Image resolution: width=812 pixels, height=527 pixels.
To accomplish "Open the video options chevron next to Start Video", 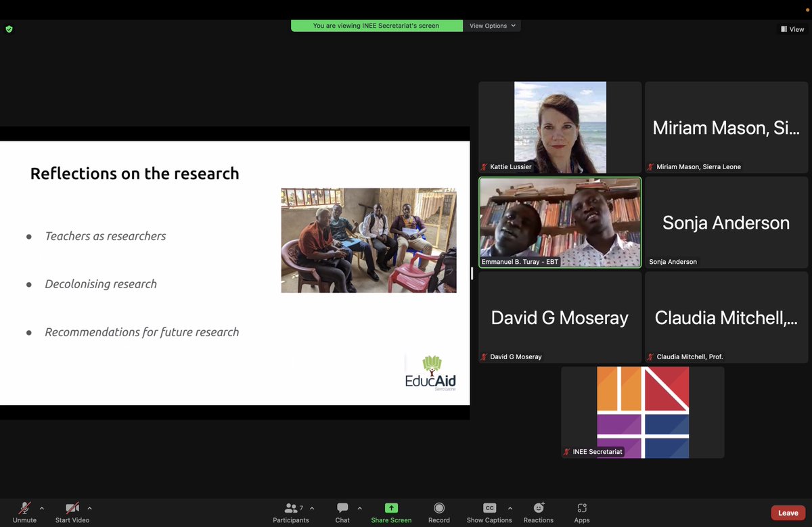I will 89,507.
